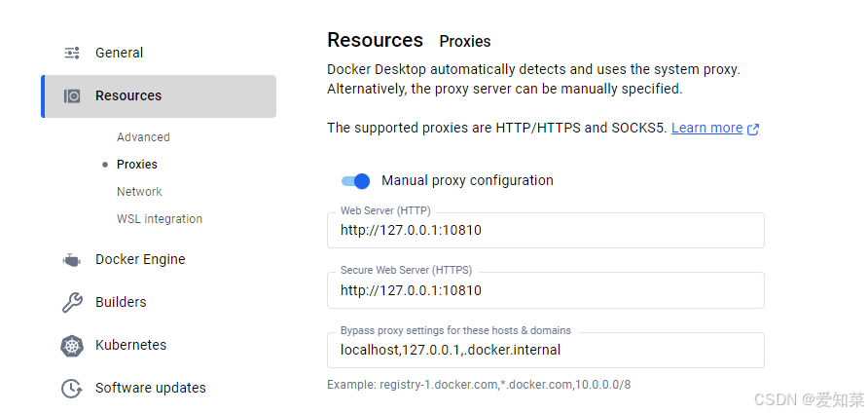This screenshot has height=414, width=868.
Task: Click the Builders wrench icon
Action: coord(72,303)
